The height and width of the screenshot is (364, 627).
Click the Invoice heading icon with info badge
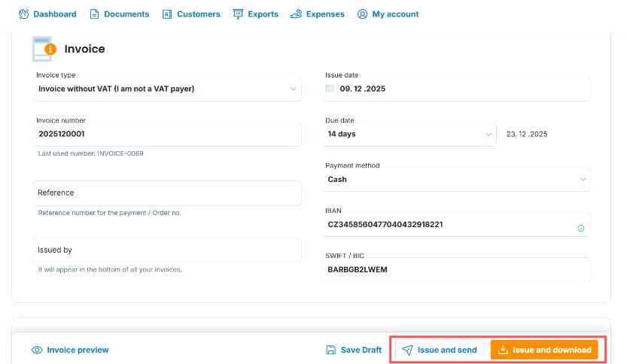pos(43,49)
